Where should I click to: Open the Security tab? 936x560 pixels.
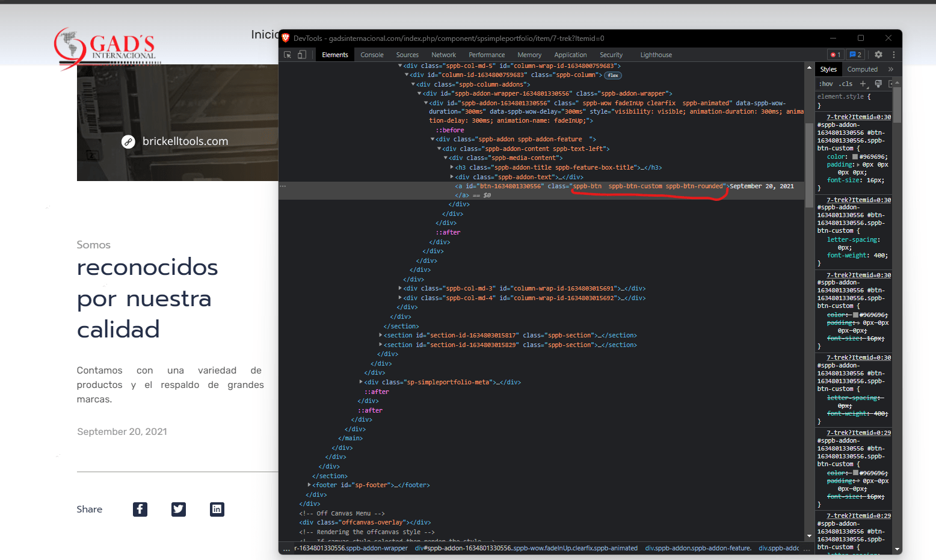click(611, 55)
